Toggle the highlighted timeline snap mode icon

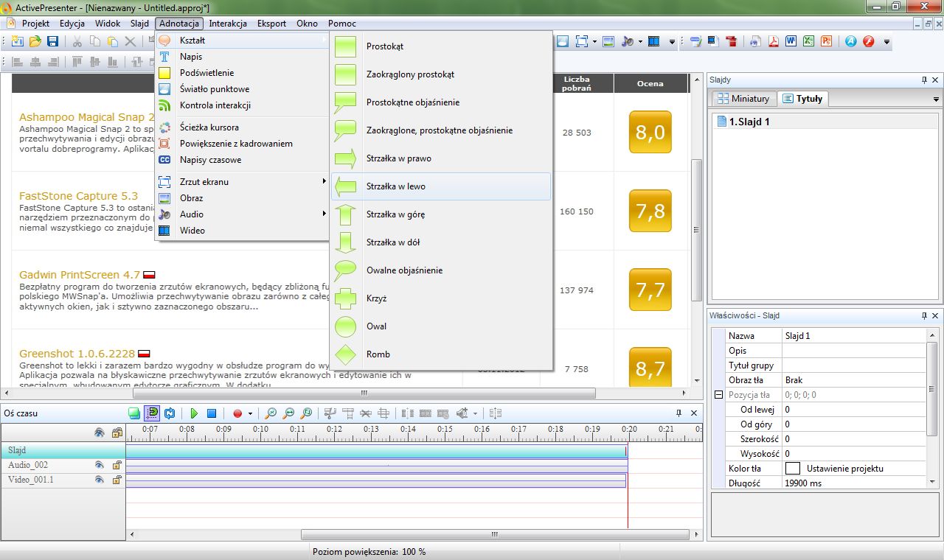coord(151,413)
